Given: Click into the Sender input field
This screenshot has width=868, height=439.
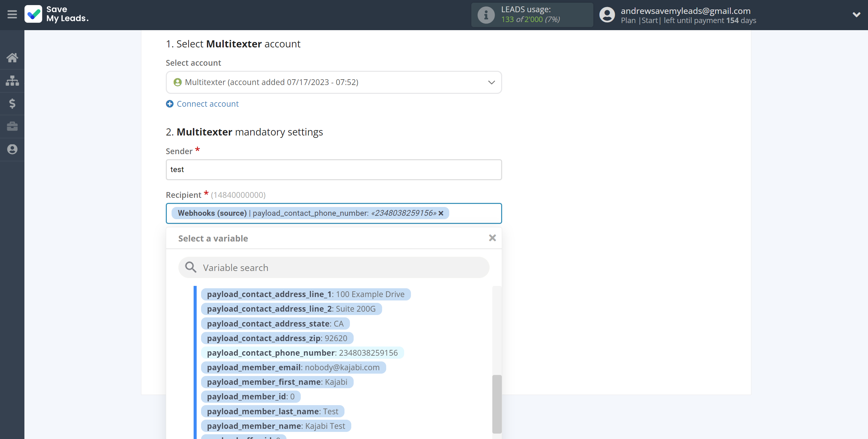Looking at the screenshot, I should tap(334, 170).
